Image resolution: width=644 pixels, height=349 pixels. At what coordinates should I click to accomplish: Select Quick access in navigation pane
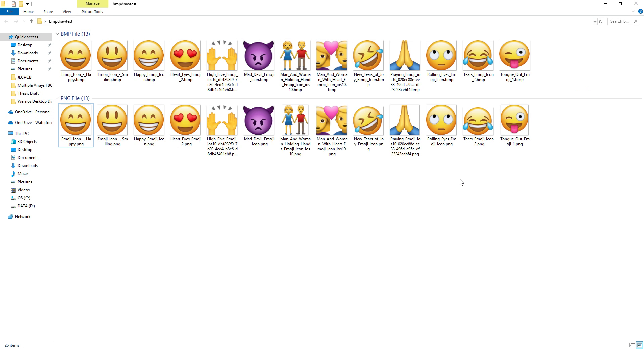(x=26, y=37)
